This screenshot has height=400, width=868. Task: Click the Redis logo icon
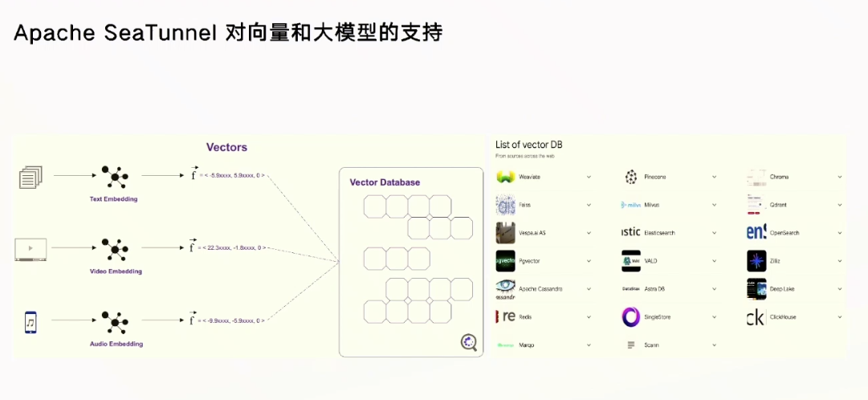[x=505, y=317]
